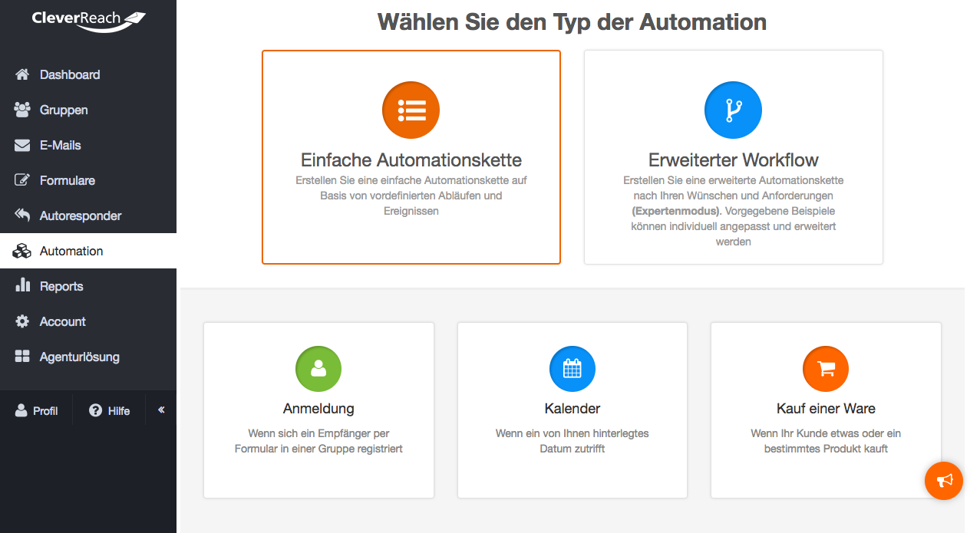Screen dimensions: 980x533
Task: Select the Kauf einer Ware title
Action: 826,409
